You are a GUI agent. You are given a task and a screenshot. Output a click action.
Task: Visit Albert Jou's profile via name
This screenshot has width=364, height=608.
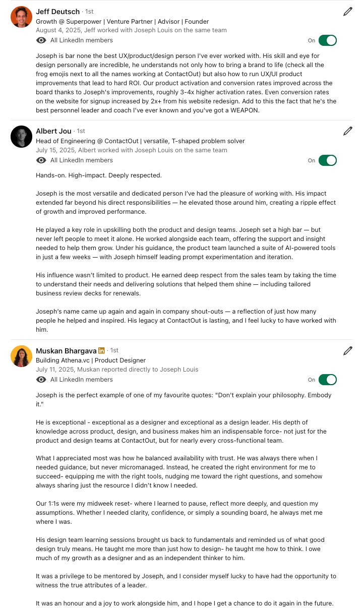(53, 131)
